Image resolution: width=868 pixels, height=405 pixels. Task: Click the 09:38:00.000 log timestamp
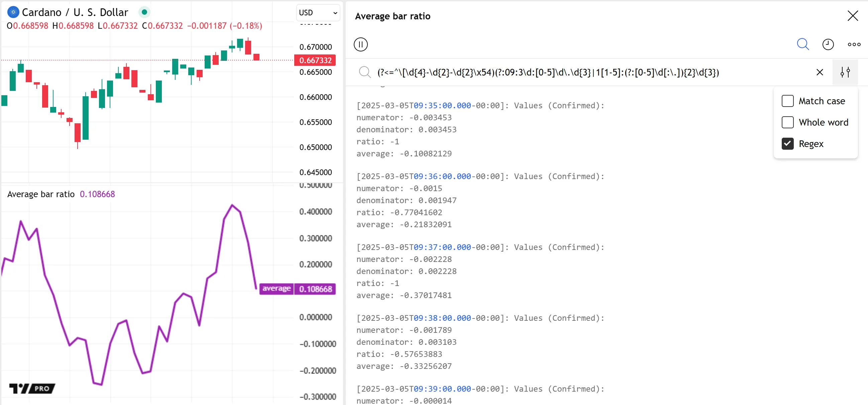click(x=442, y=318)
